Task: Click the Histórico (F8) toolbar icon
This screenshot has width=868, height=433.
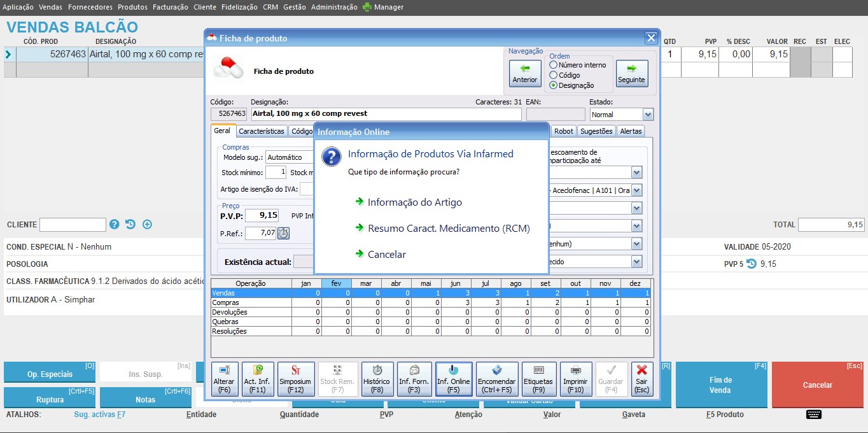Action: point(377,379)
